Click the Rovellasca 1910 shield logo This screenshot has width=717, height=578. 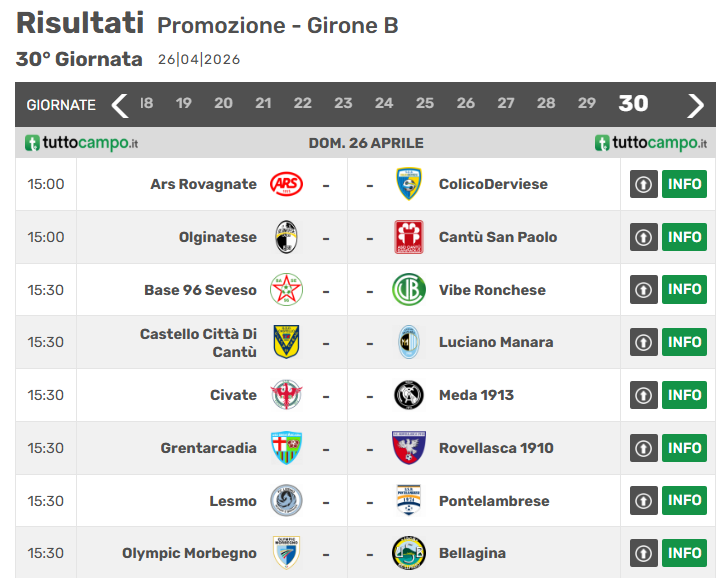408,448
